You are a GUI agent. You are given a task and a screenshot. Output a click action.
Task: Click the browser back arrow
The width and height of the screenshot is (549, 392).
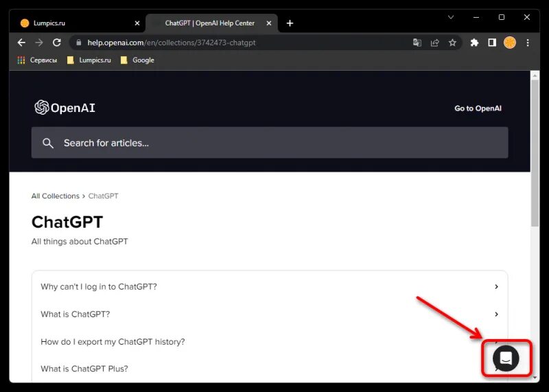tap(21, 43)
